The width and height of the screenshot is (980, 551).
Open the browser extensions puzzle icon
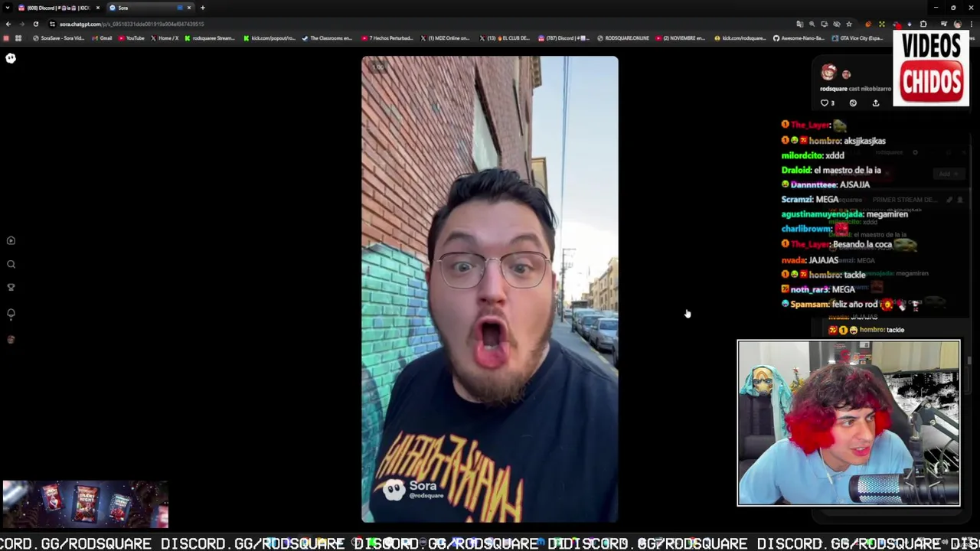923,24
